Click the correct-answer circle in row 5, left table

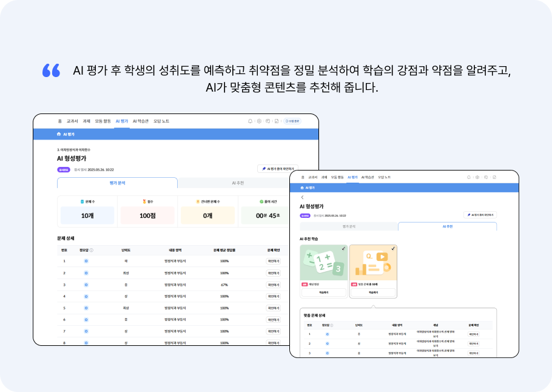(86, 308)
